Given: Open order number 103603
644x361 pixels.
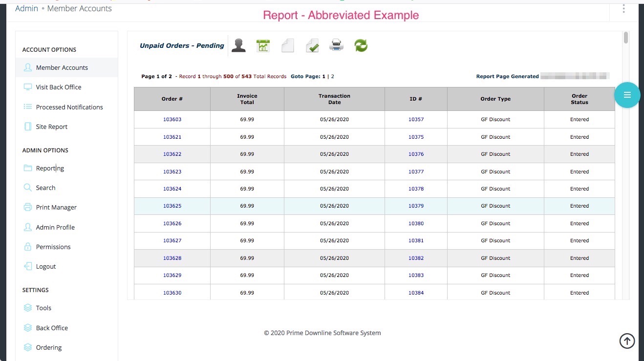Looking at the screenshot, I should (x=172, y=119).
